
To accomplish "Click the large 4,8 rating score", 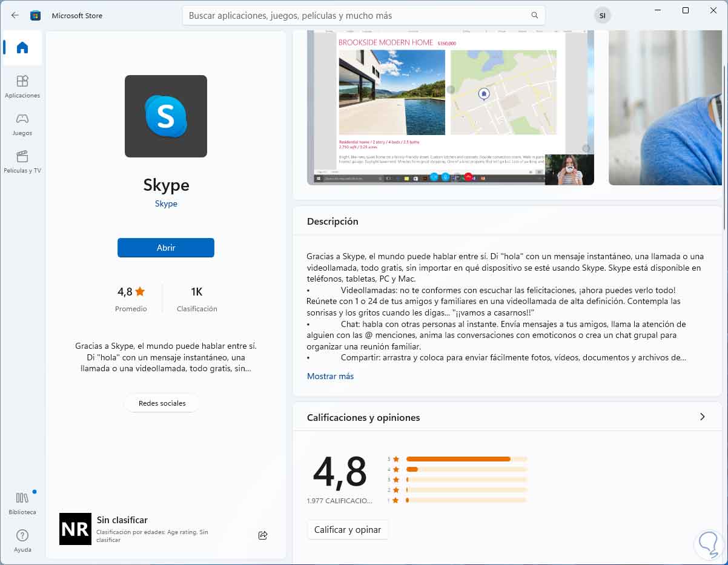I will tap(340, 472).
